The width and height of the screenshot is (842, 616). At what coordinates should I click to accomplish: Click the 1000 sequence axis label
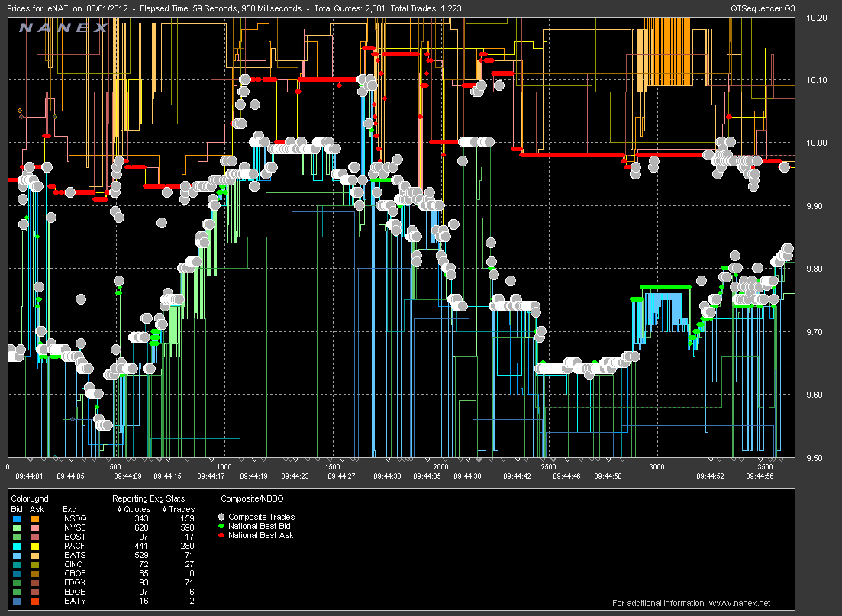coord(224,467)
